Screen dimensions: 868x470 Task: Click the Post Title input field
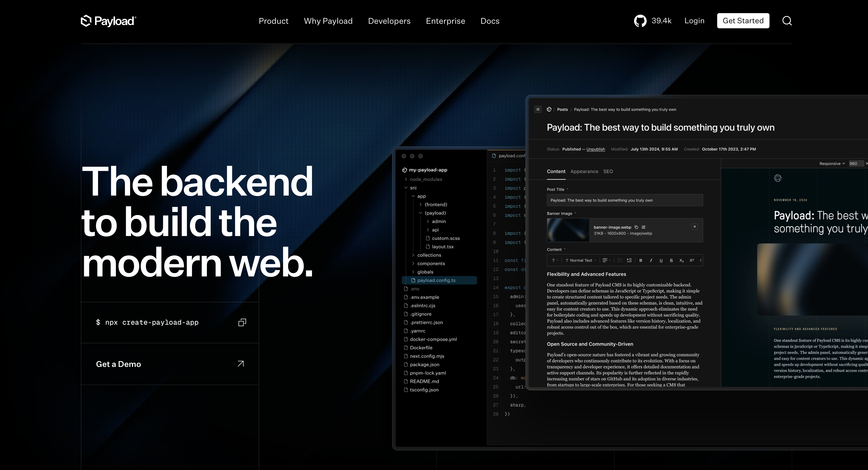[625, 200]
